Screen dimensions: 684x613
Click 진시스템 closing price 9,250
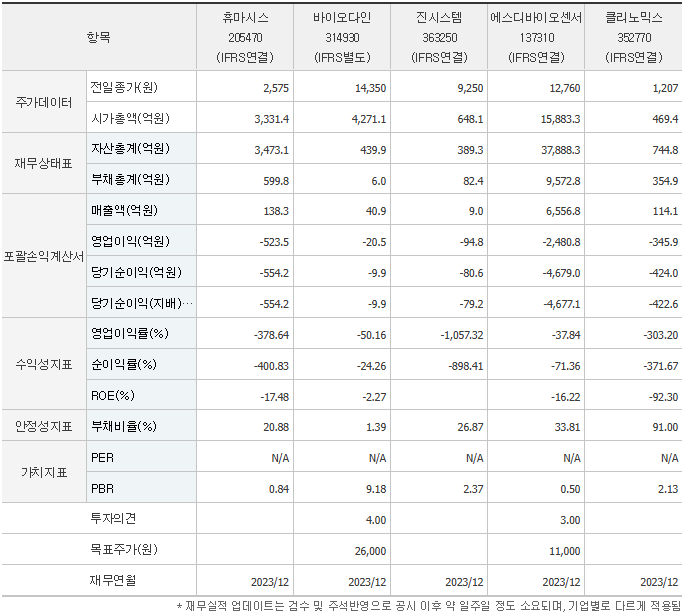tap(470, 88)
